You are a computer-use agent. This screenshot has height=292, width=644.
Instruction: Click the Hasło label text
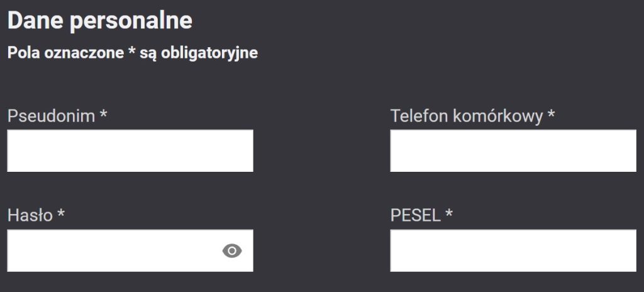coord(30,216)
